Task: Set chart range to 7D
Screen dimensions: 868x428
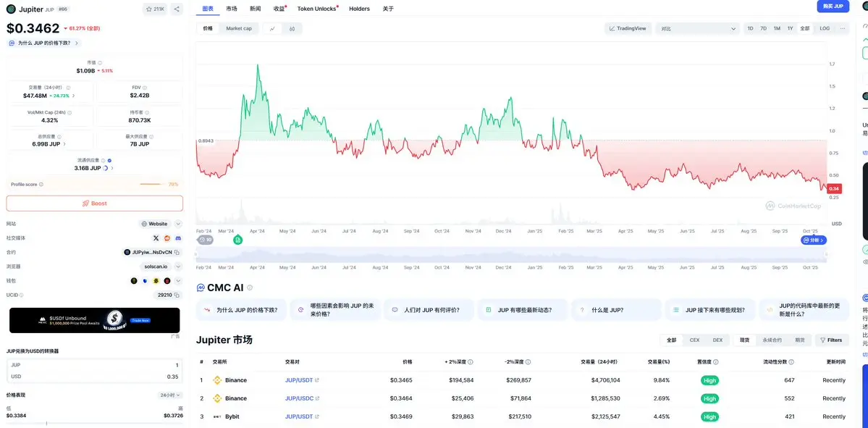Action: [x=763, y=28]
